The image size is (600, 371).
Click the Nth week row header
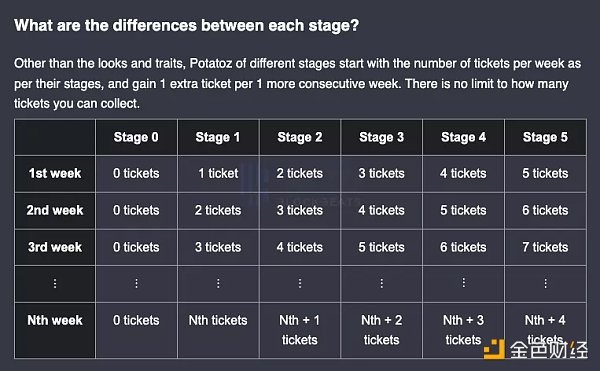(55, 330)
